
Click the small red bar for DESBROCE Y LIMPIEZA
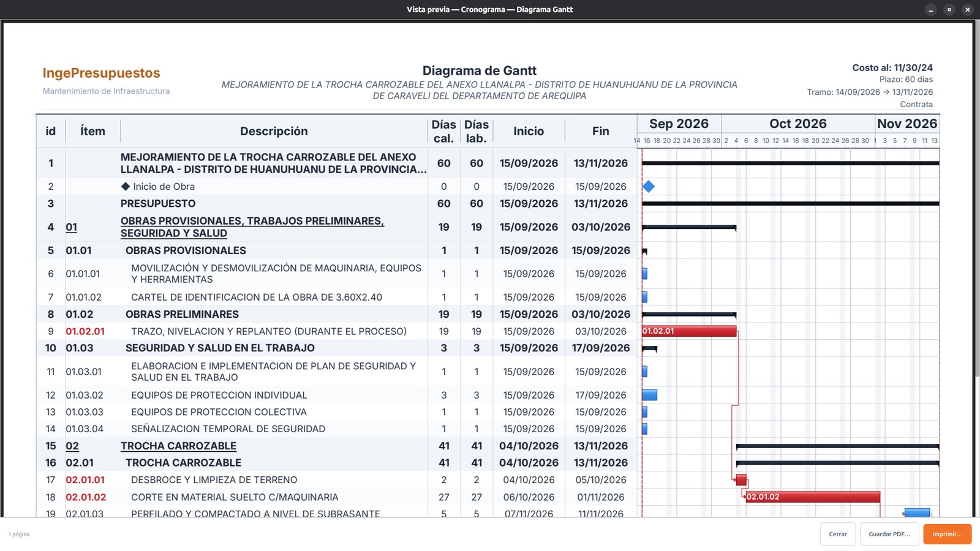pos(741,480)
